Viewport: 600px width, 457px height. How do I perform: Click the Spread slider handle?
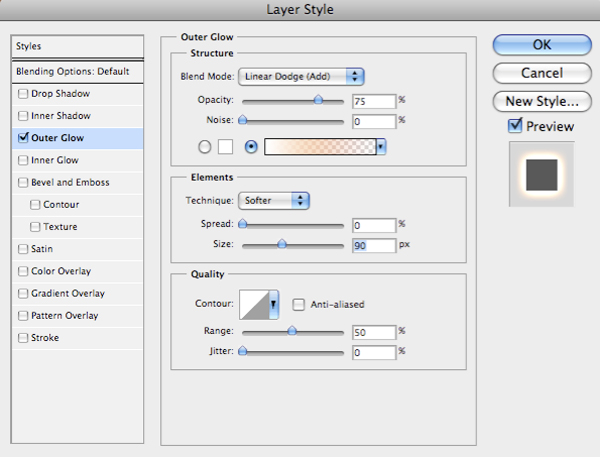click(x=243, y=224)
